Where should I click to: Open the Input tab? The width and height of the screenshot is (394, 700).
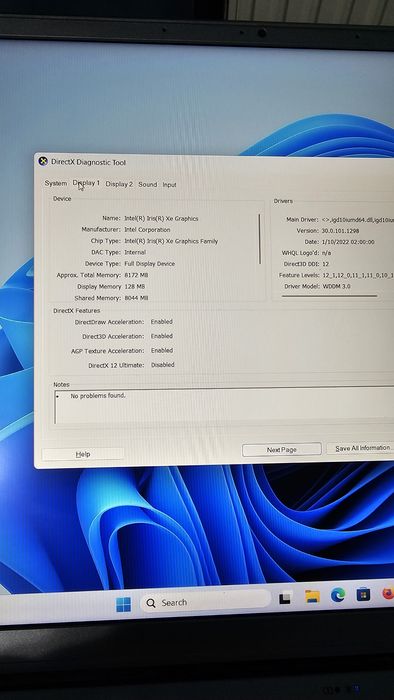(x=170, y=185)
